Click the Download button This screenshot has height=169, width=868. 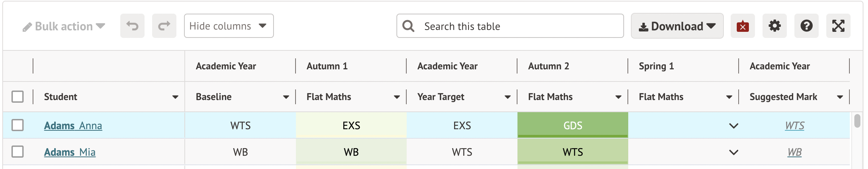[677, 26]
